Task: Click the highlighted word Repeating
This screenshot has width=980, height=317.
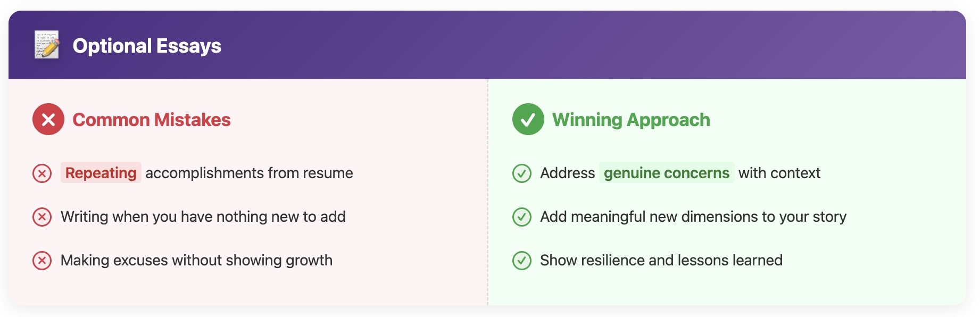Action: [101, 173]
